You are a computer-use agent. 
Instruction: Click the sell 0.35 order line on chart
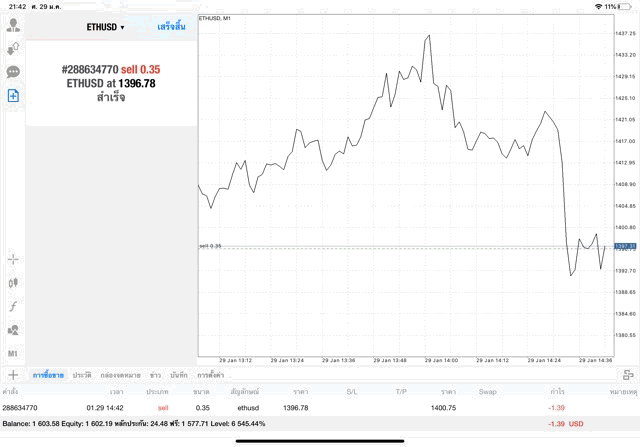tap(400, 246)
